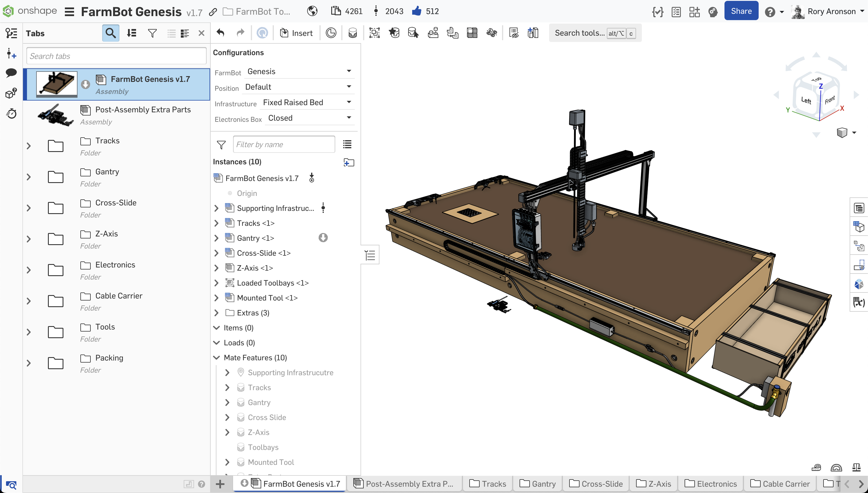Open the comments panel in the left sidebar
Image resolution: width=868 pixels, height=493 pixels.
point(11,73)
